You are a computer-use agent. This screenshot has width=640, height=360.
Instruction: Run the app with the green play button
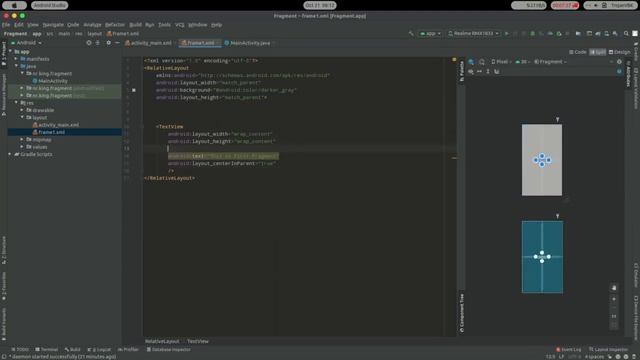pos(507,33)
